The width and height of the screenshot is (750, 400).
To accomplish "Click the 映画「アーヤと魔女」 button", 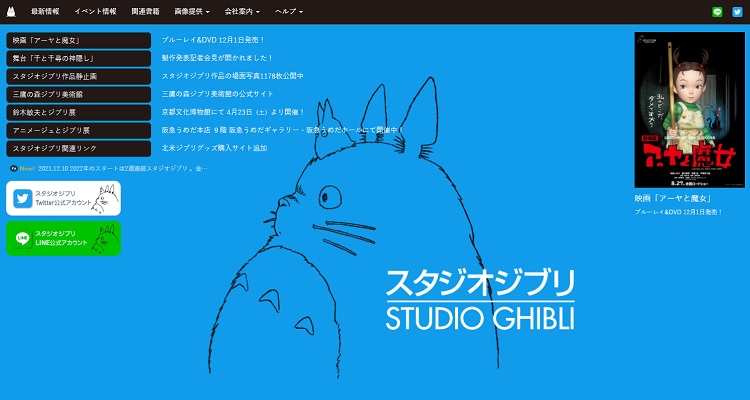I will click(78, 40).
